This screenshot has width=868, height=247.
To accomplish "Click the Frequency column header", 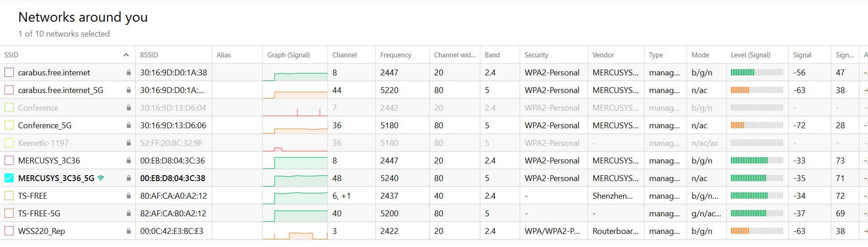I will point(395,55).
